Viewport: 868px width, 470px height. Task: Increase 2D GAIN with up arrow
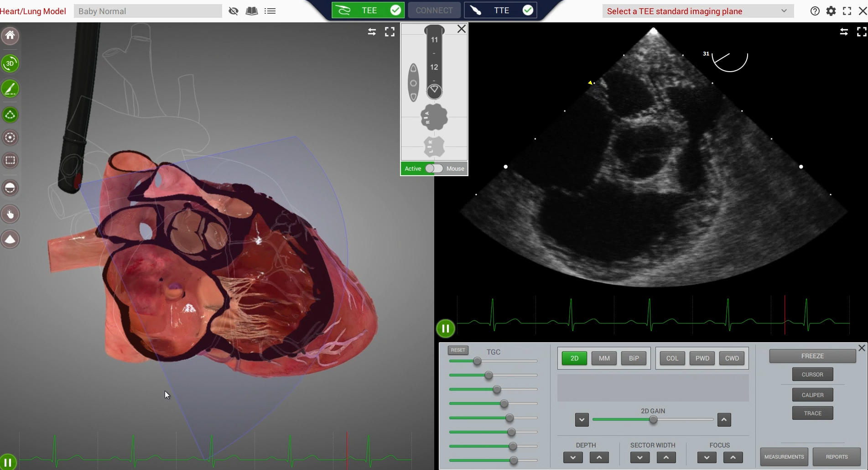(724, 420)
